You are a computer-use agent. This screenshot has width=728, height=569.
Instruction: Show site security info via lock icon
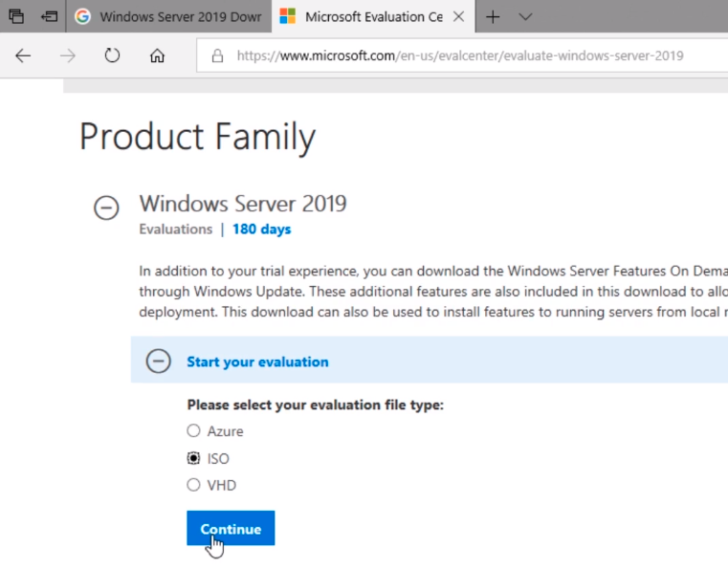(x=217, y=55)
